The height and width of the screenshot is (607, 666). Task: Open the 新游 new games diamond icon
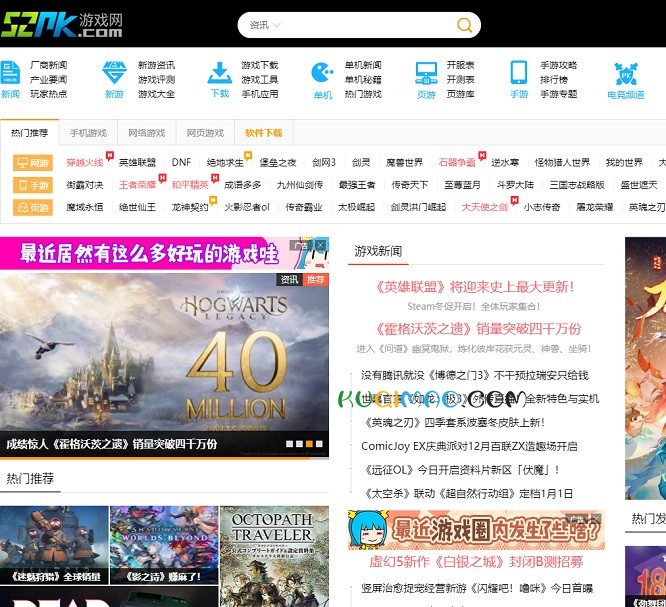[x=114, y=79]
